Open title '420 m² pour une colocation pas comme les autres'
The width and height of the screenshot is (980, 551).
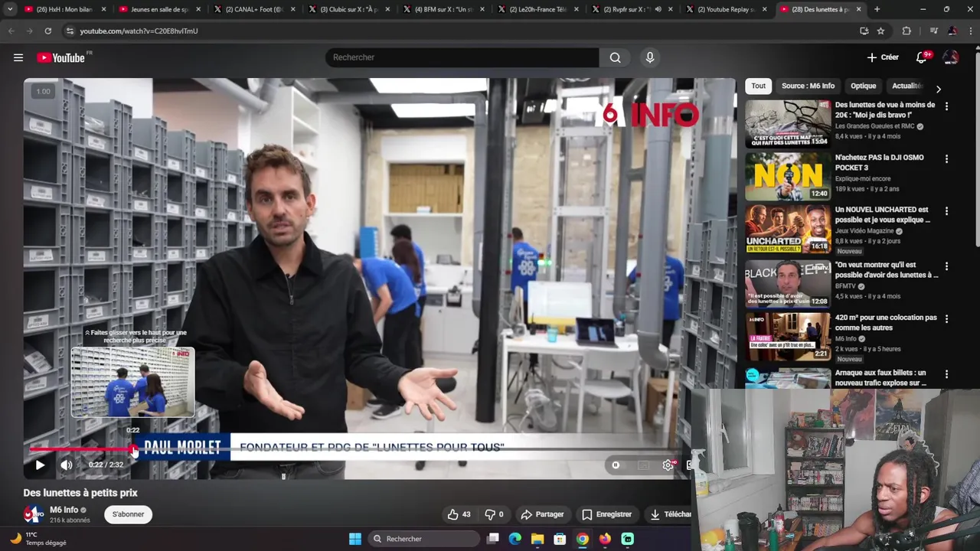pos(886,322)
